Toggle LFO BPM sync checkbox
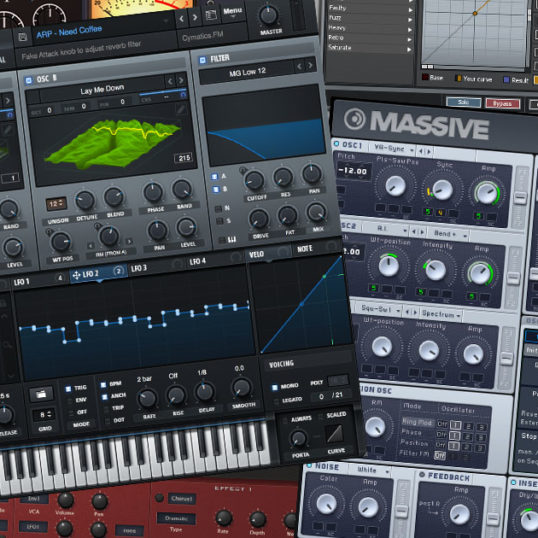Image resolution: width=538 pixels, height=538 pixels. click(x=103, y=385)
